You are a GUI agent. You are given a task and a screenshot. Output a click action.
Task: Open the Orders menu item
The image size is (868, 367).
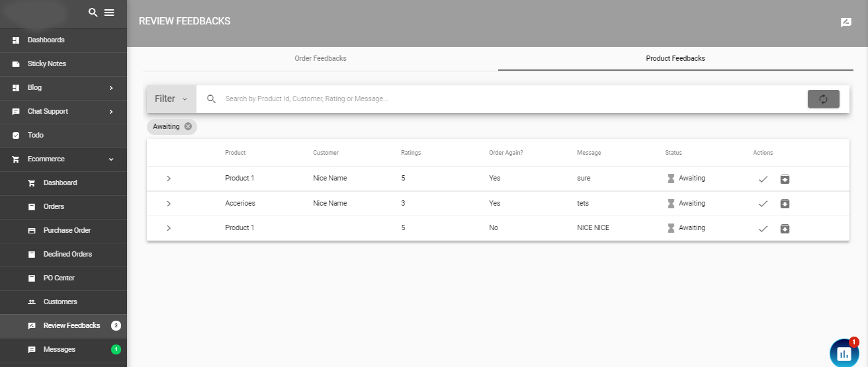[x=64, y=207]
